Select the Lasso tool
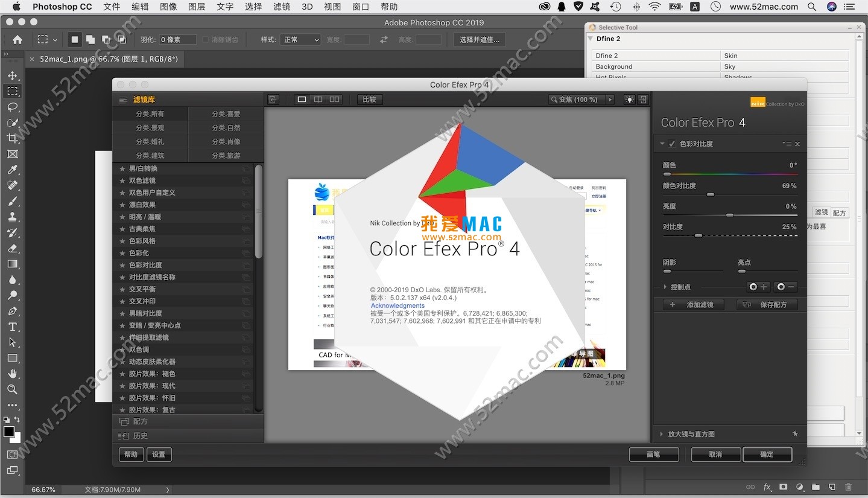 12,107
